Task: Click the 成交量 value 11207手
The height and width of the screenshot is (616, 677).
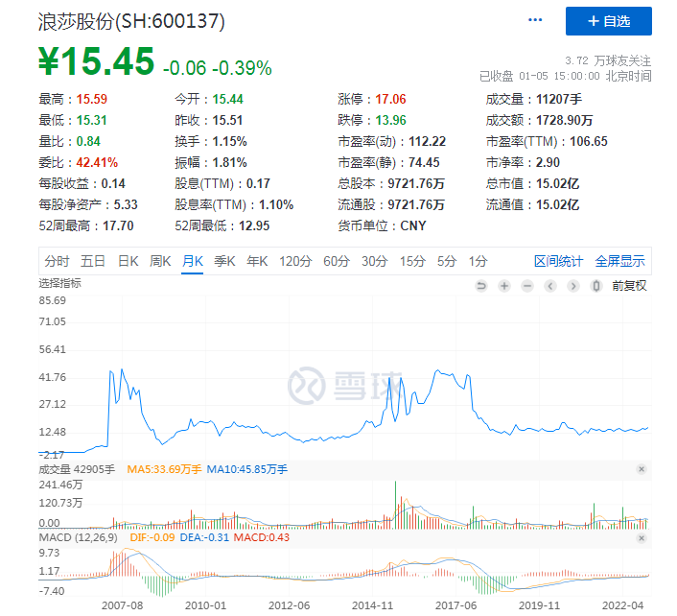Action: 559,100
